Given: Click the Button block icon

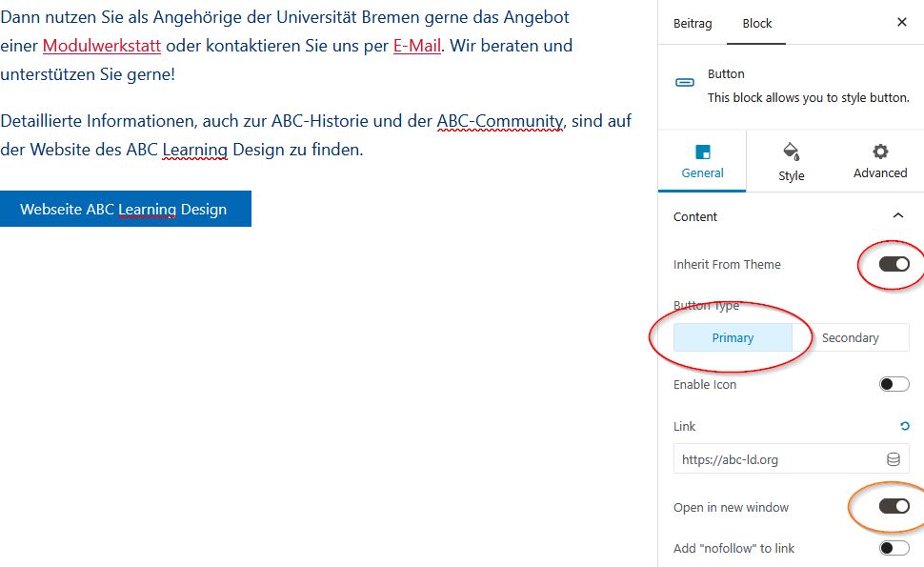Looking at the screenshot, I should [685, 83].
